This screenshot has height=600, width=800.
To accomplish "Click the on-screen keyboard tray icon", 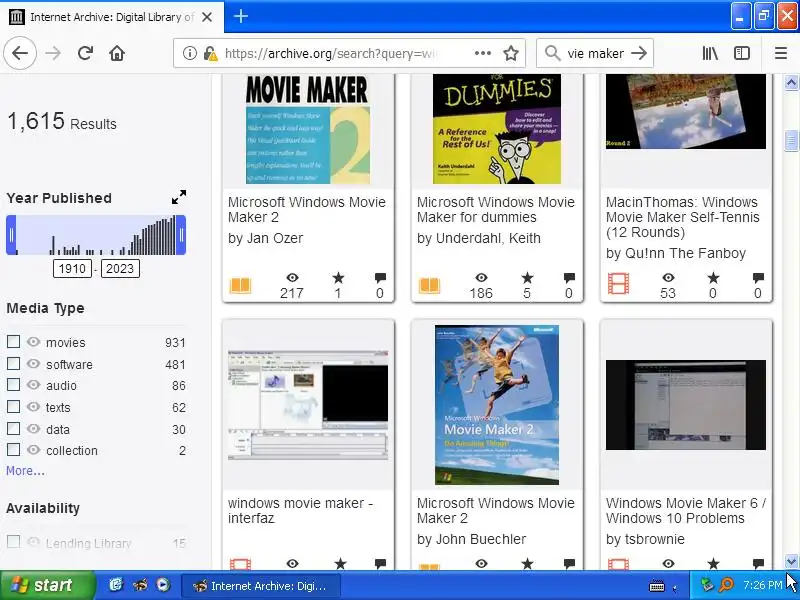I will point(657,586).
